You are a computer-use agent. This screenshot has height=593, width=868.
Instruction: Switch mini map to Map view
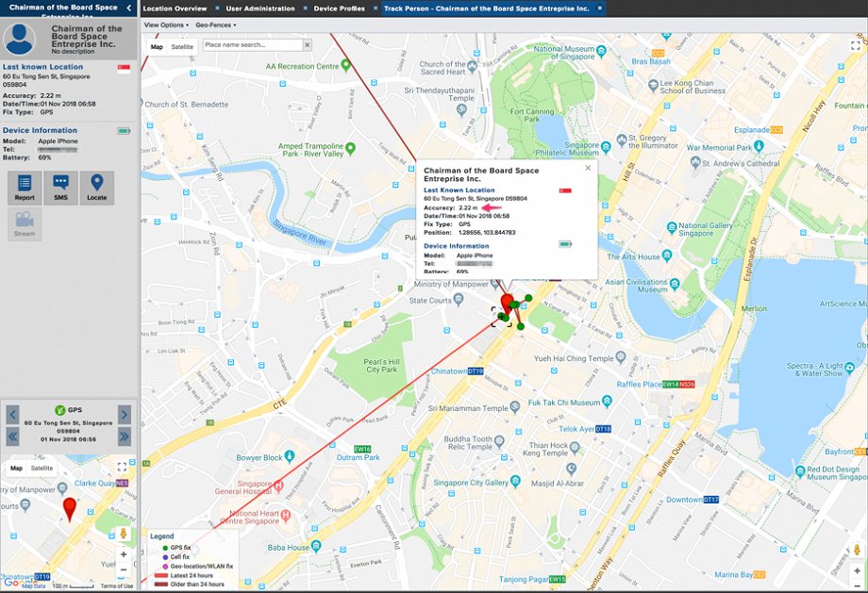pos(17,468)
